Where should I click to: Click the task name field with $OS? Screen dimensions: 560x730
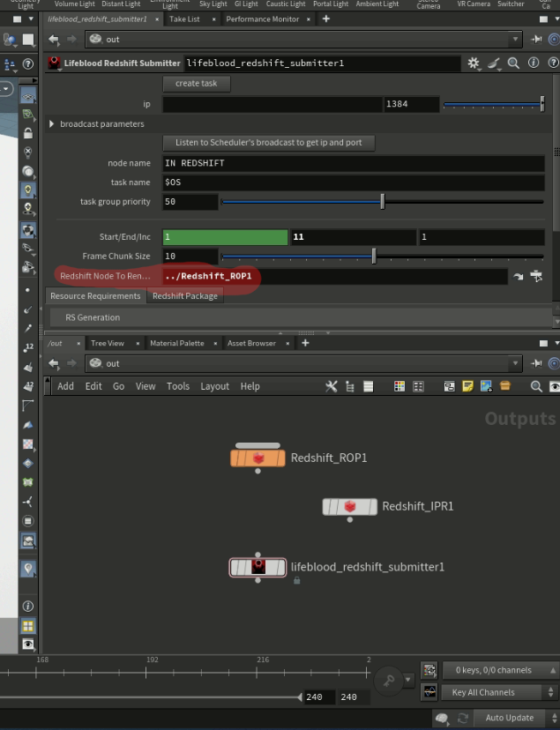click(354, 182)
